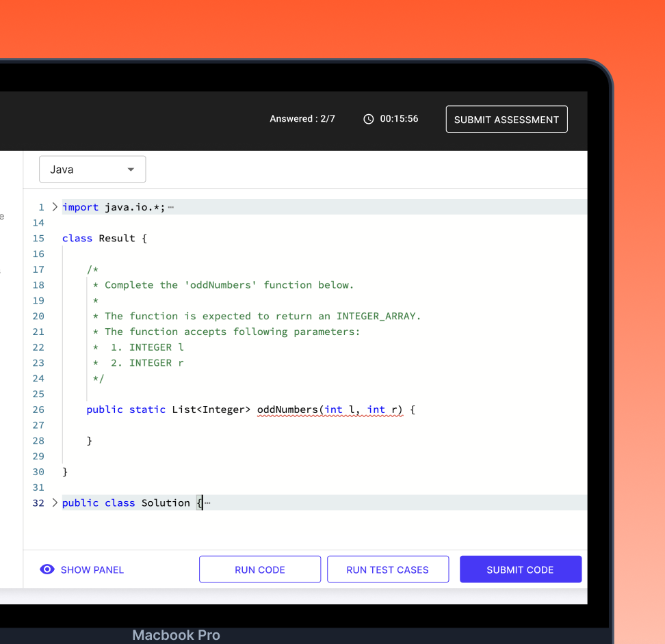The width and height of the screenshot is (665, 644).
Task: Click the Submit Assessment button
Action: coord(506,119)
